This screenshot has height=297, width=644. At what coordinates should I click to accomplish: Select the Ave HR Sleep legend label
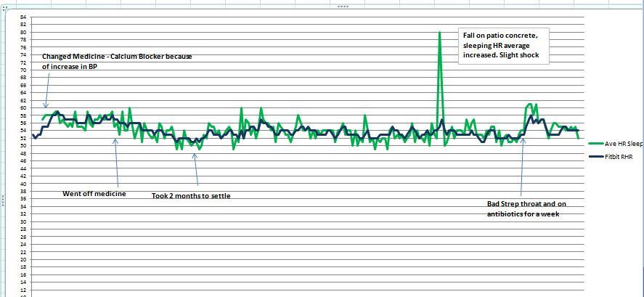(x=624, y=144)
